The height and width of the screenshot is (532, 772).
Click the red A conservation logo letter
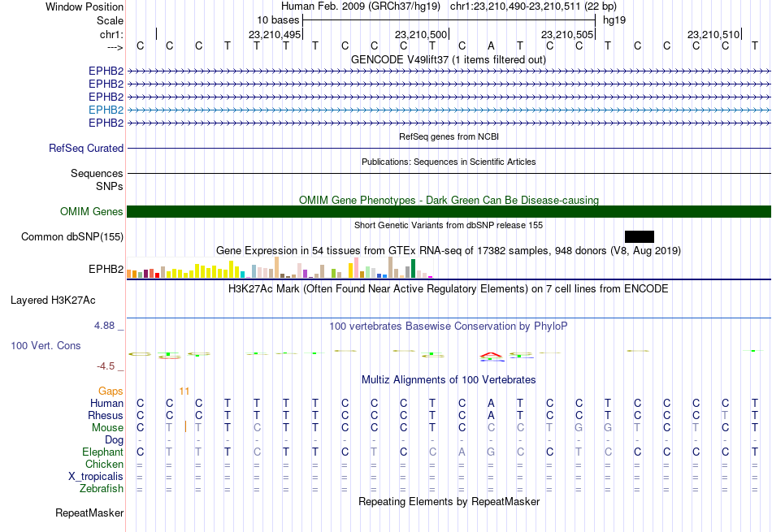click(491, 354)
